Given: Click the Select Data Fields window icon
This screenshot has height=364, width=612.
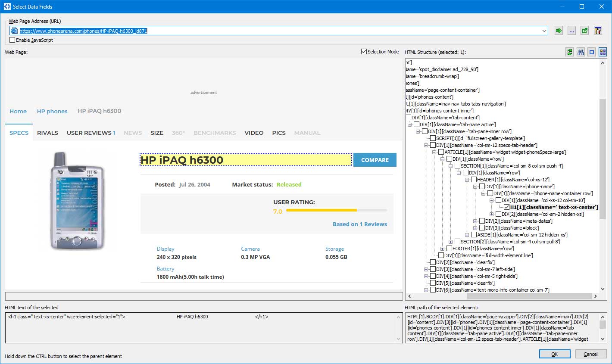Looking at the screenshot, I should coord(7,6).
